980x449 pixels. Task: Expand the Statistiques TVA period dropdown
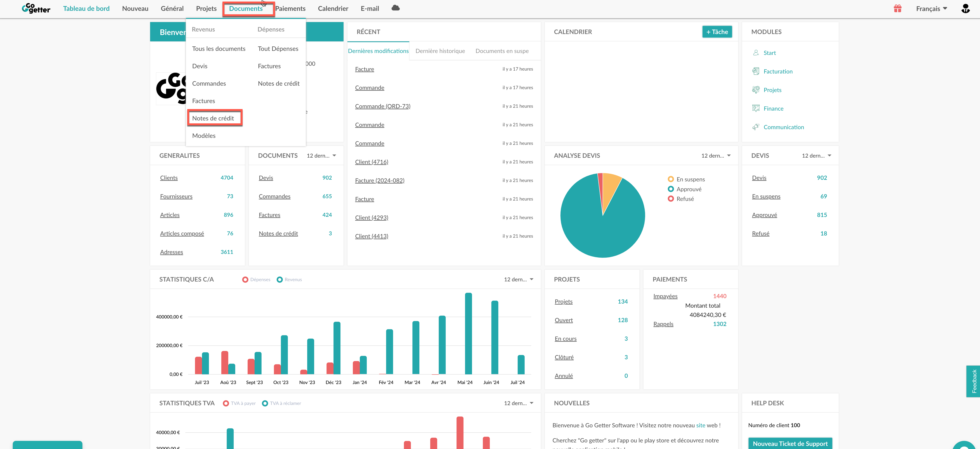pos(518,403)
